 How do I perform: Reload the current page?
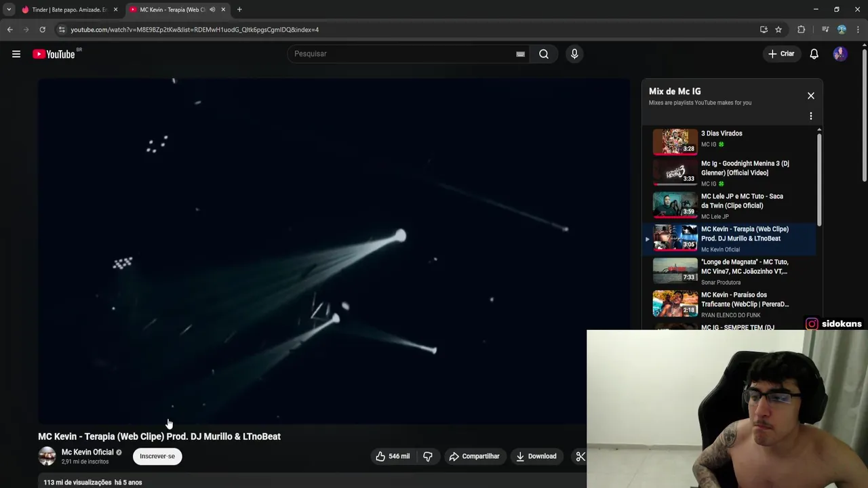pos(42,30)
